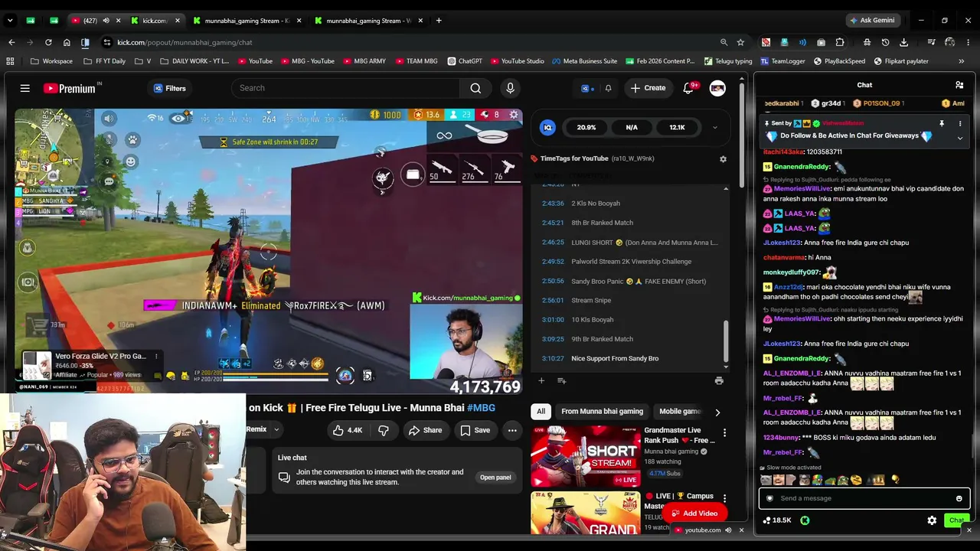Expand the stats bar with 20.9% chevron
This screenshot has height=551, width=980.
click(714, 128)
